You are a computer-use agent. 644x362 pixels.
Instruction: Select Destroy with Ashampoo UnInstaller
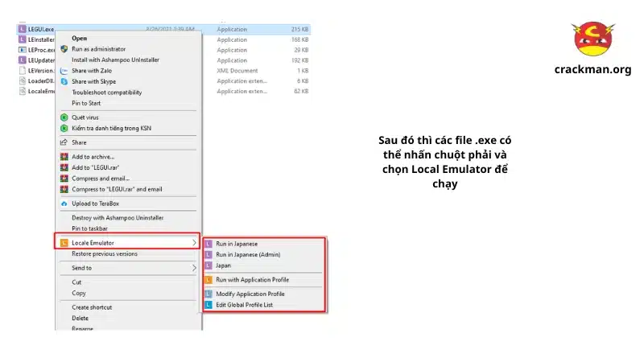tap(118, 218)
